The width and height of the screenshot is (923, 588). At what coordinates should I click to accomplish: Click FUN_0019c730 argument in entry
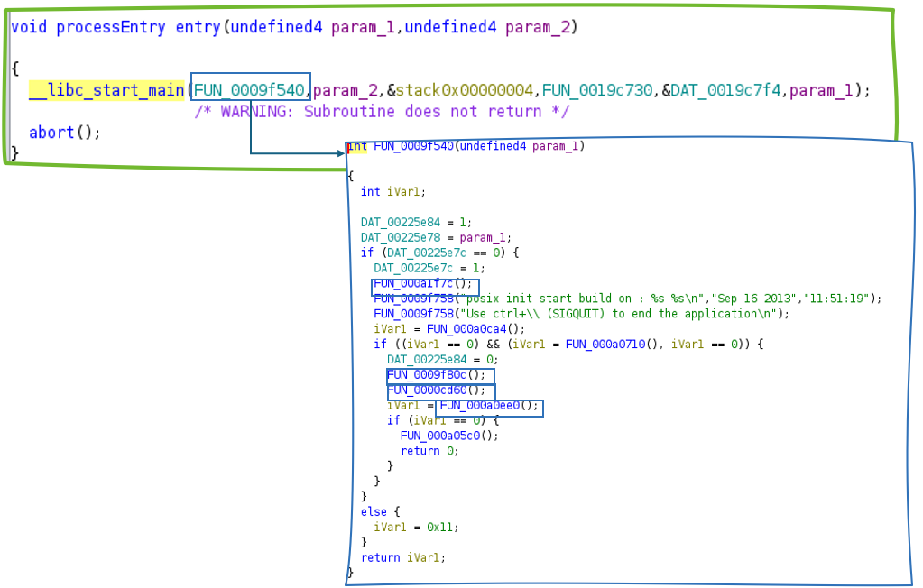coord(597,90)
